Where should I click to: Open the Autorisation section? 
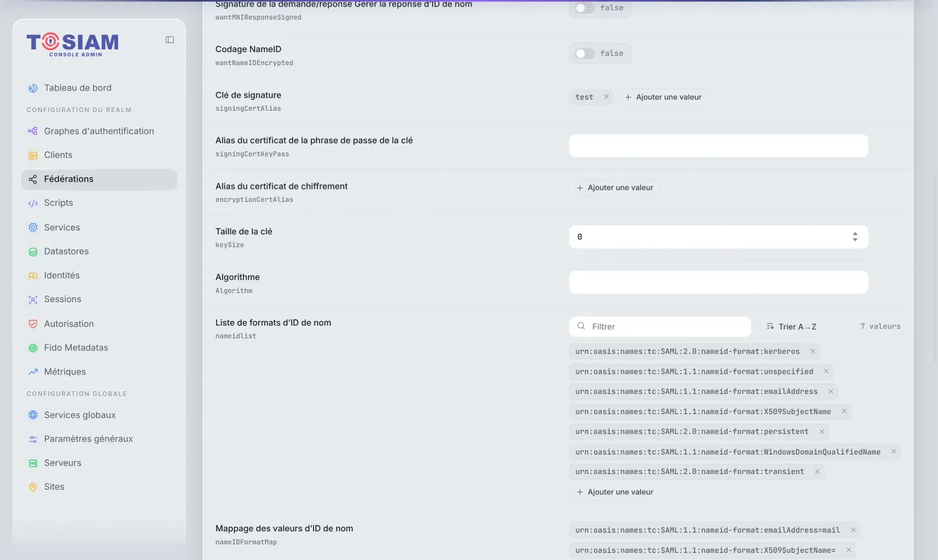[x=99, y=324]
